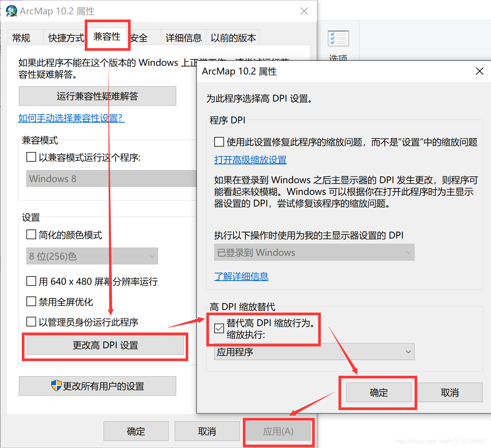The height and width of the screenshot is (448, 491).
Task: Close the ArcMap 10.2 properties window
Action: (x=304, y=11)
